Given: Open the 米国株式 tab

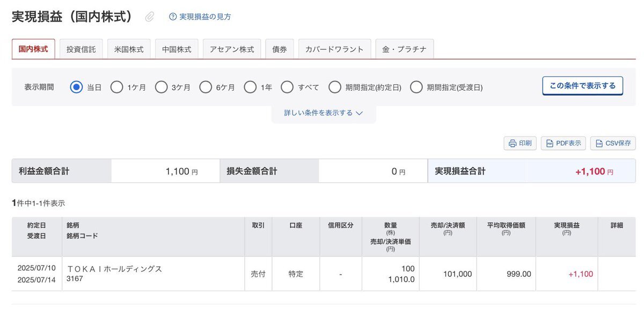Looking at the screenshot, I should pyautogui.click(x=129, y=49).
